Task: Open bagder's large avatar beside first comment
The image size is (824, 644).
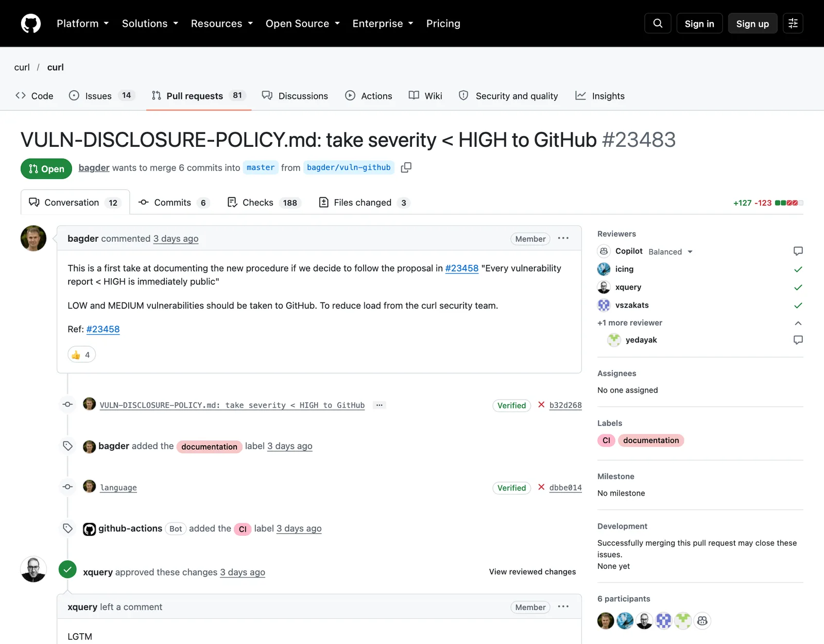Action: pyautogui.click(x=33, y=238)
